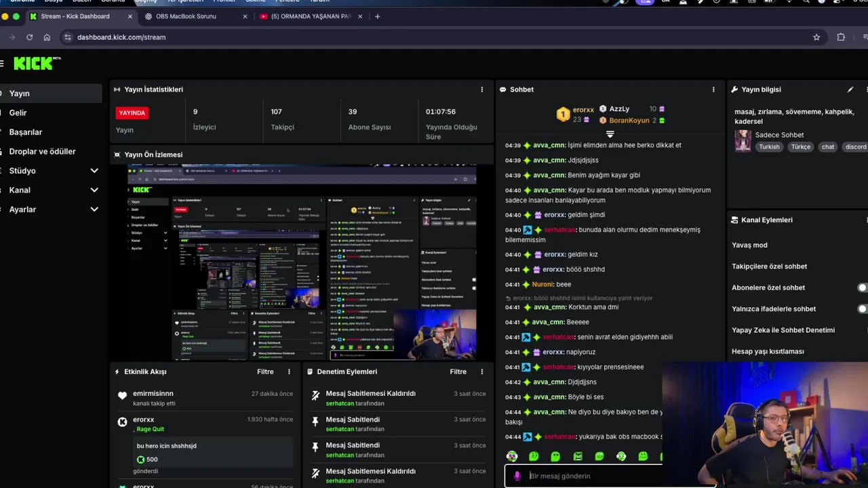Open Yayın İstatistikleri three-dot menu
This screenshot has height=488, width=868.
tap(482, 89)
